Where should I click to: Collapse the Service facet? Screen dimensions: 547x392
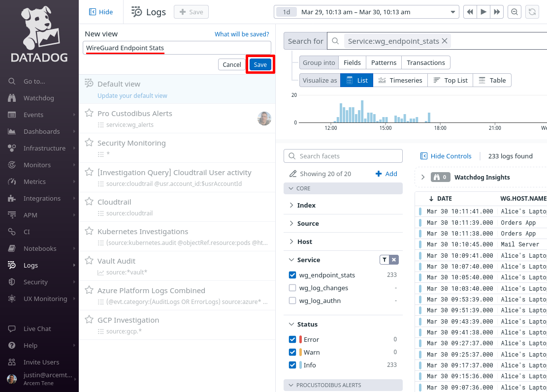pos(305,260)
